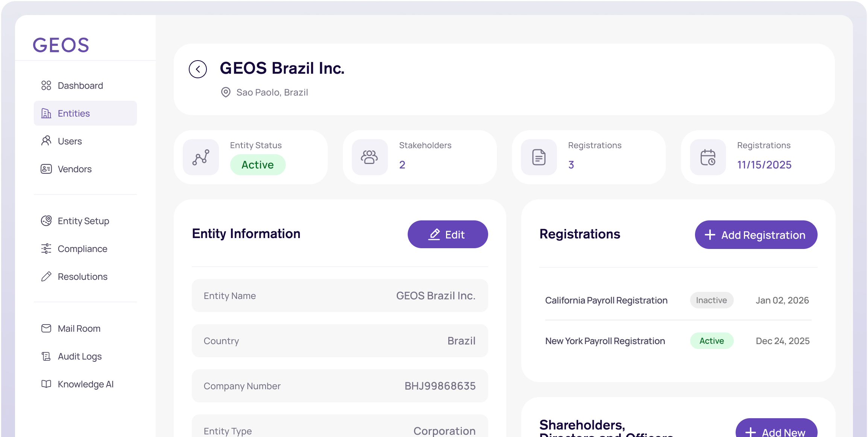This screenshot has width=868, height=437.
Task: Click the Stakeholders people icon
Action: 370,157
